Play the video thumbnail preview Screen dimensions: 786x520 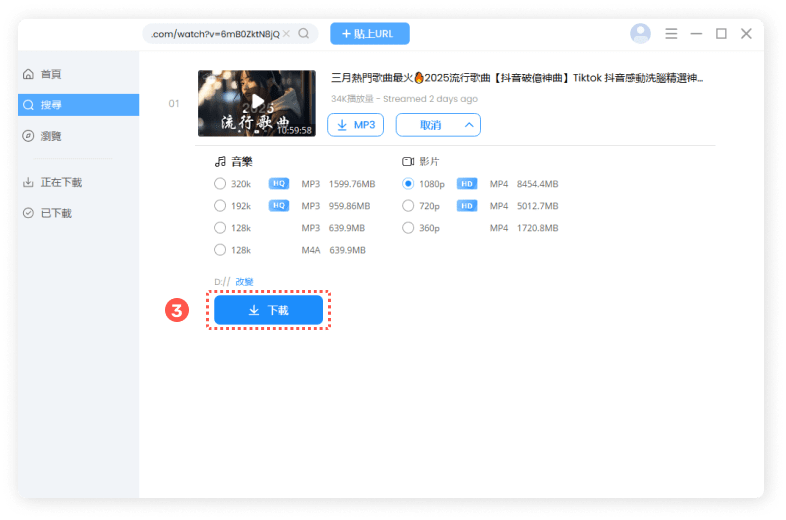(257, 103)
